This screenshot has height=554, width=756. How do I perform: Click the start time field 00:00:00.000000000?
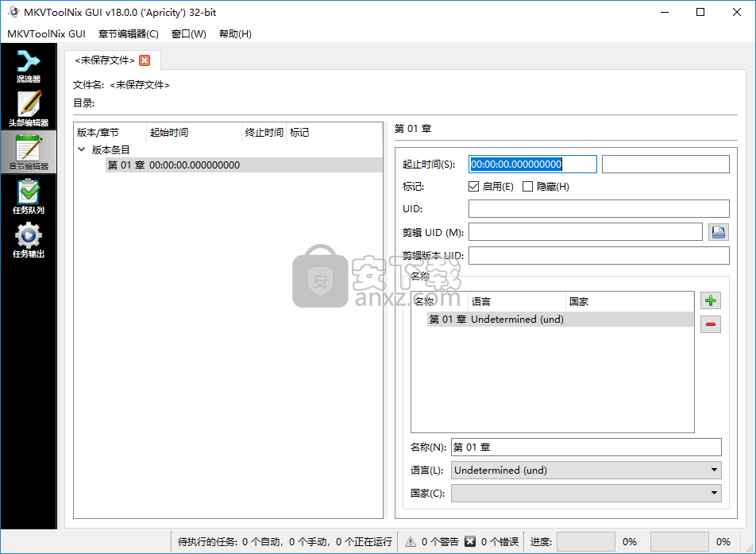533,164
